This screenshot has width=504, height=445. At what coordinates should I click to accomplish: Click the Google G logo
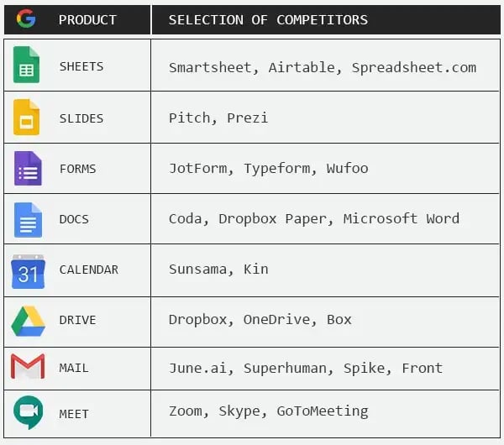click(x=26, y=18)
